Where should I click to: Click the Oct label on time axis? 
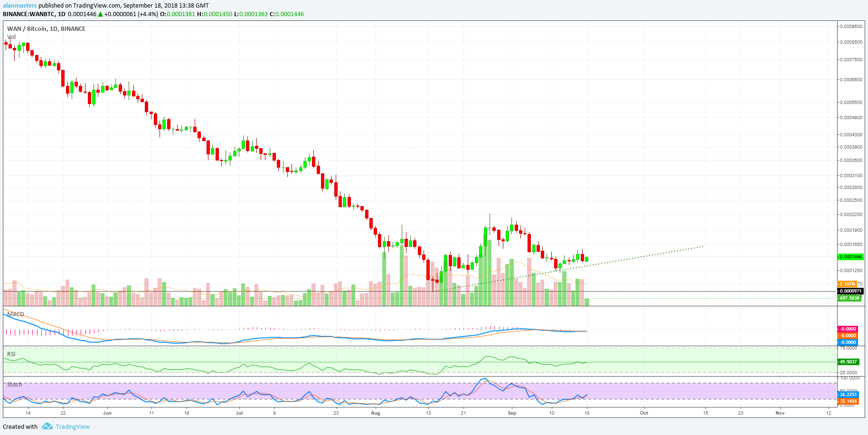point(644,413)
